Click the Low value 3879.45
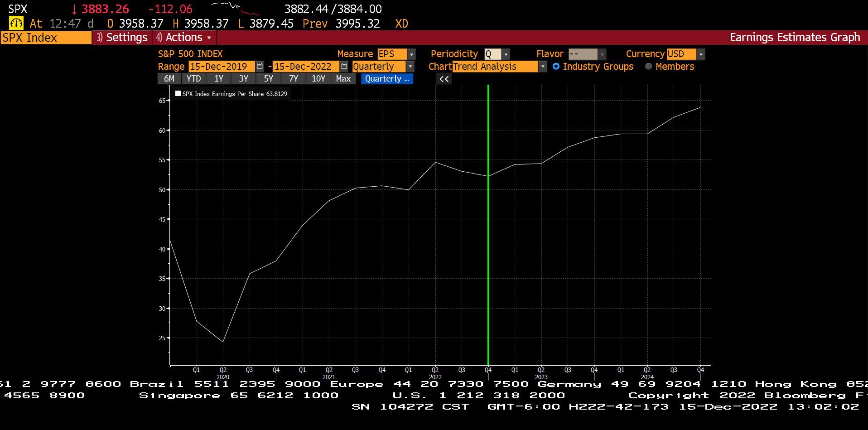Image resolution: width=868 pixels, height=430 pixels. coord(271,24)
